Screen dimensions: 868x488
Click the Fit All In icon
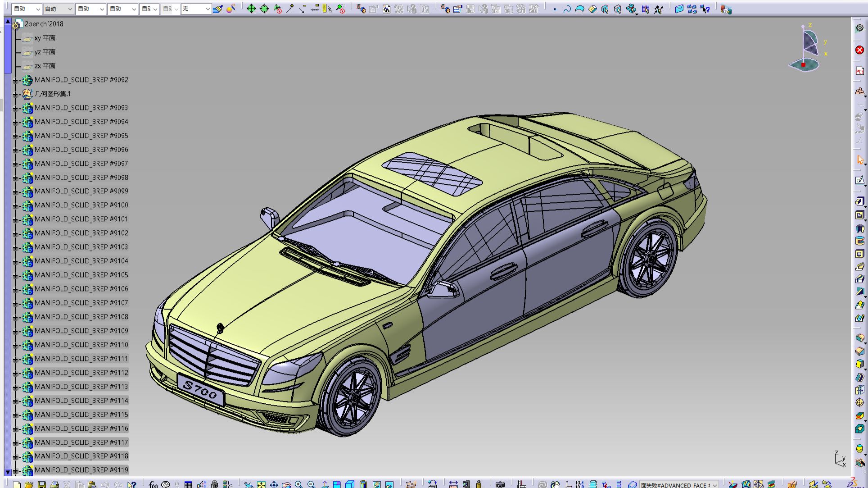pyautogui.click(x=261, y=484)
